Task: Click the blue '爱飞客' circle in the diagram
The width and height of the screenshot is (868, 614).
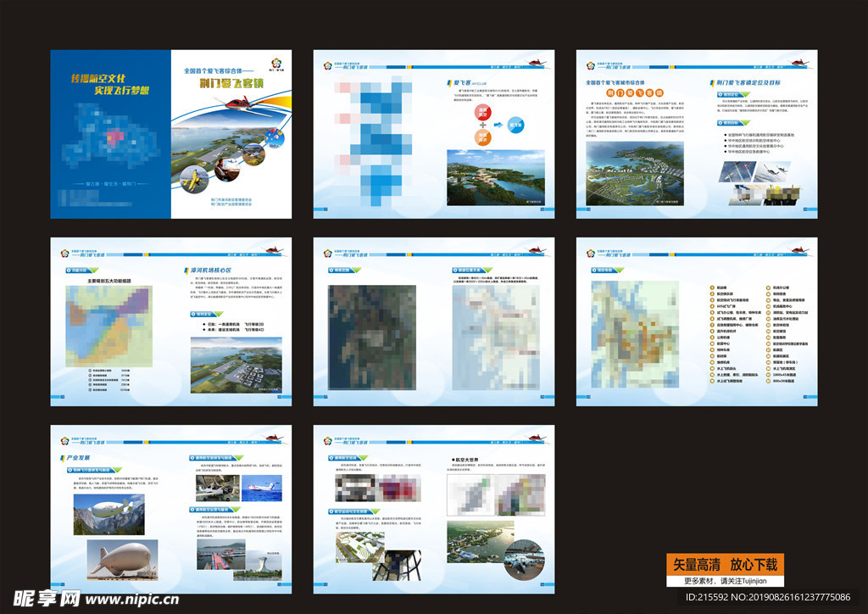Action: point(515,126)
